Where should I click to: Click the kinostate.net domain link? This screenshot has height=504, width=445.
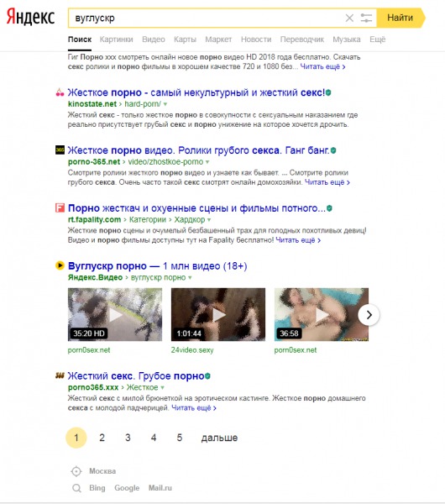coord(92,104)
